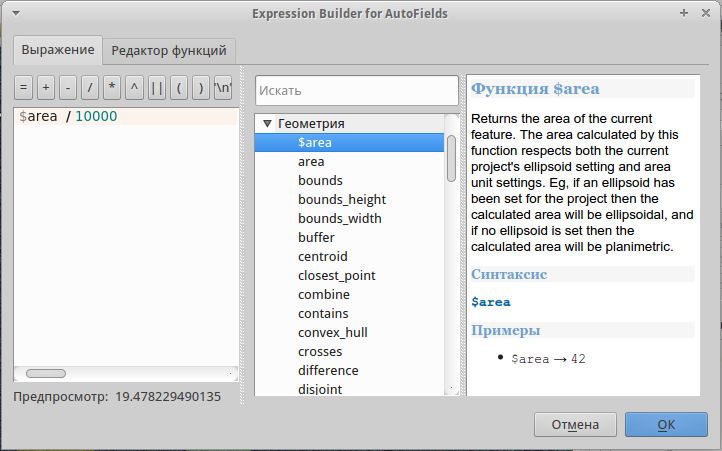
Task: Insert an opening parenthesis
Action: 179,88
